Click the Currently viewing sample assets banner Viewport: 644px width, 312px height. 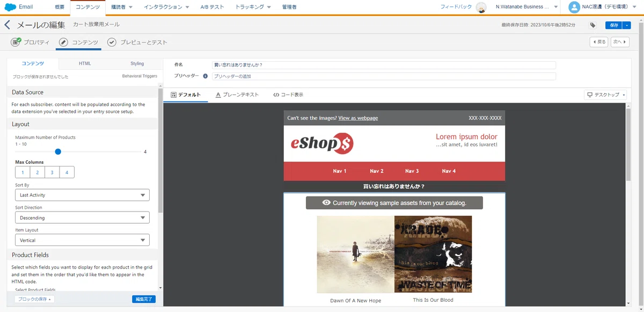[394, 203]
